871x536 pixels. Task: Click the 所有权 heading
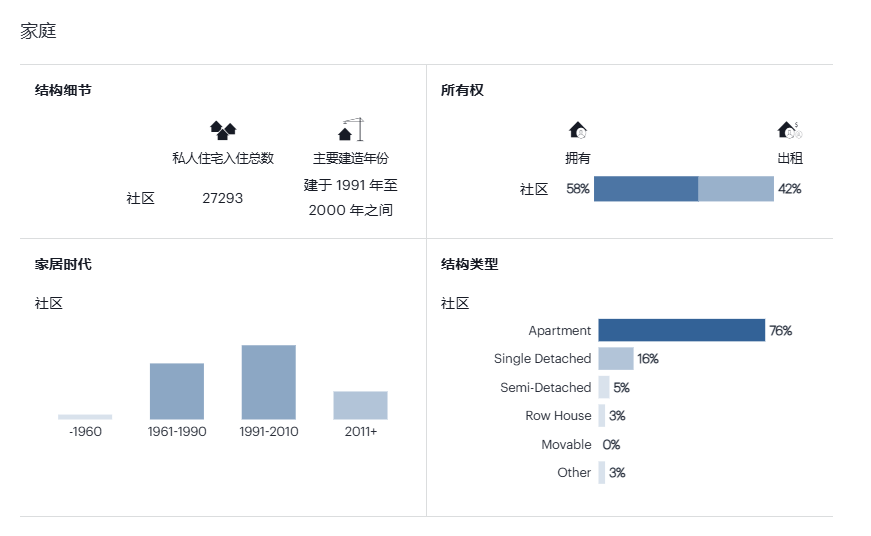point(462,90)
